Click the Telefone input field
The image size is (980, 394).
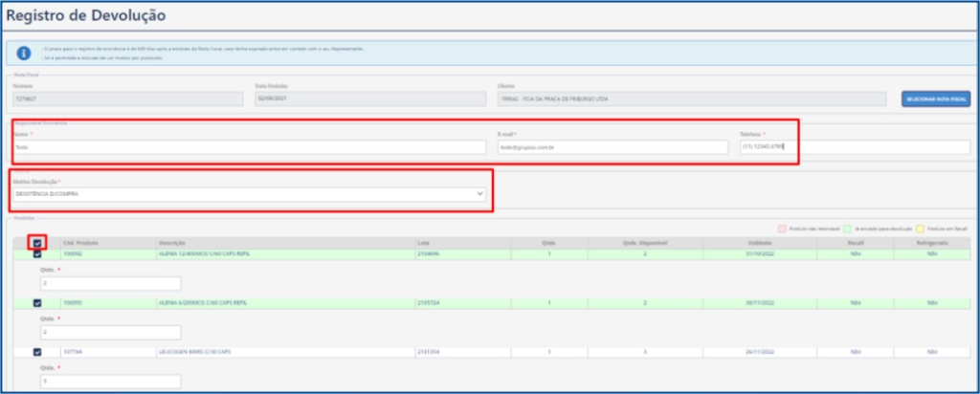pos(855,147)
